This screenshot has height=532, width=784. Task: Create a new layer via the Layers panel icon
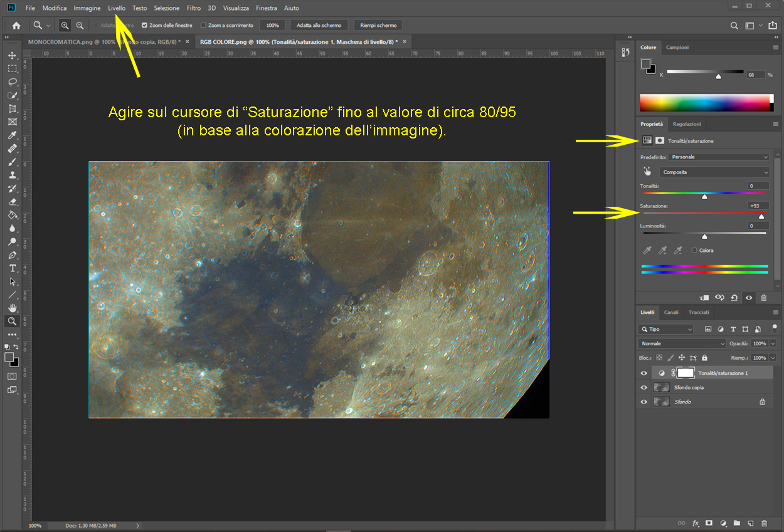click(x=750, y=523)
